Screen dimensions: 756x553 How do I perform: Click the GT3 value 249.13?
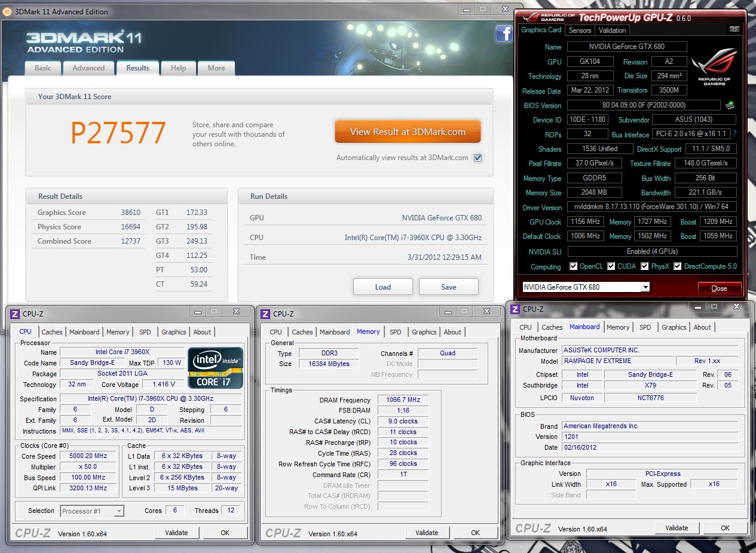[197, 241]
